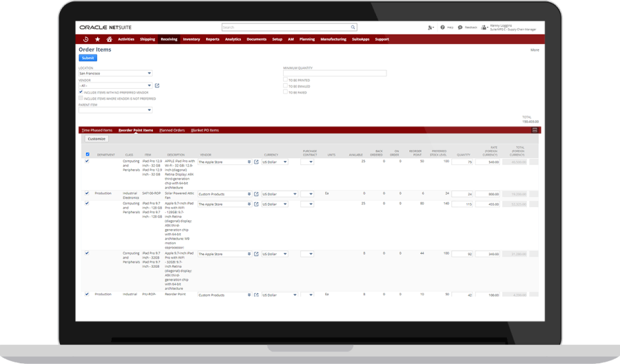Open currency dropdown in iPad 9.7 128 GB row
This screenshot has width=620, height=364.
pyautogui.click(x=275, y=204)
